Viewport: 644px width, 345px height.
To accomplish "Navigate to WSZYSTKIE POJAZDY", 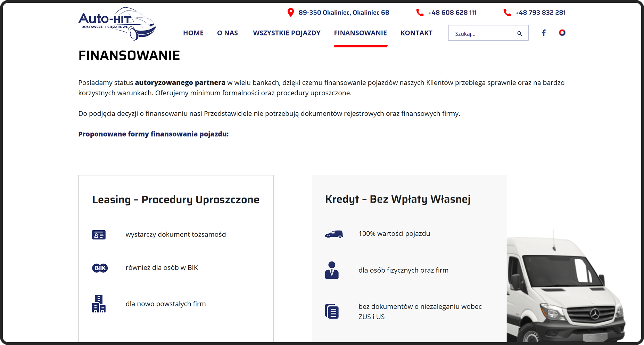I will (287, 33).
